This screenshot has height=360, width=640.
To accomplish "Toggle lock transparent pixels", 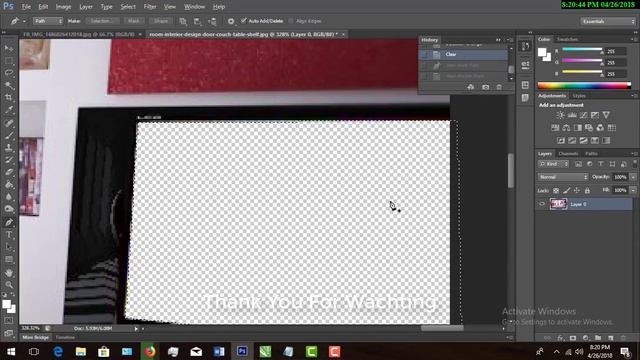I will coord(556,191).
